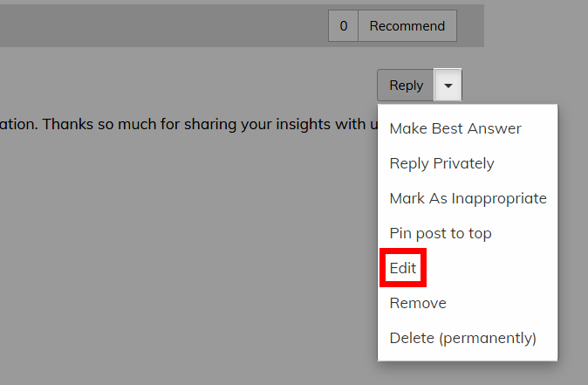Pin this post using the menu entry

point(441,233)
